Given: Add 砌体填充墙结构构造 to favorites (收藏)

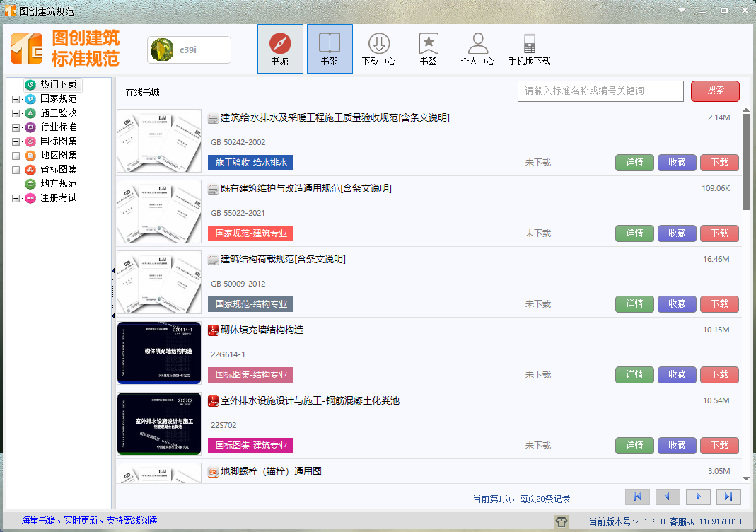Looking at the screenshot, I should click(x=677, y=374).
